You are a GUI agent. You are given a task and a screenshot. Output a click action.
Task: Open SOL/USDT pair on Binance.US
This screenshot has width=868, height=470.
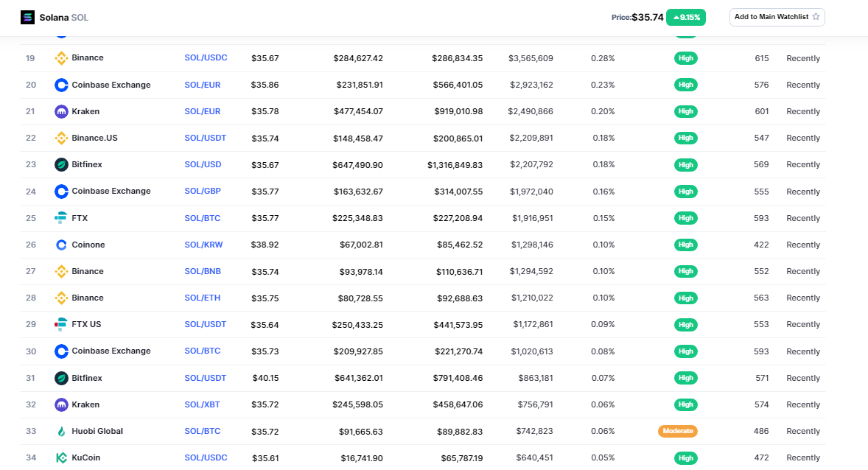point(206,138)
